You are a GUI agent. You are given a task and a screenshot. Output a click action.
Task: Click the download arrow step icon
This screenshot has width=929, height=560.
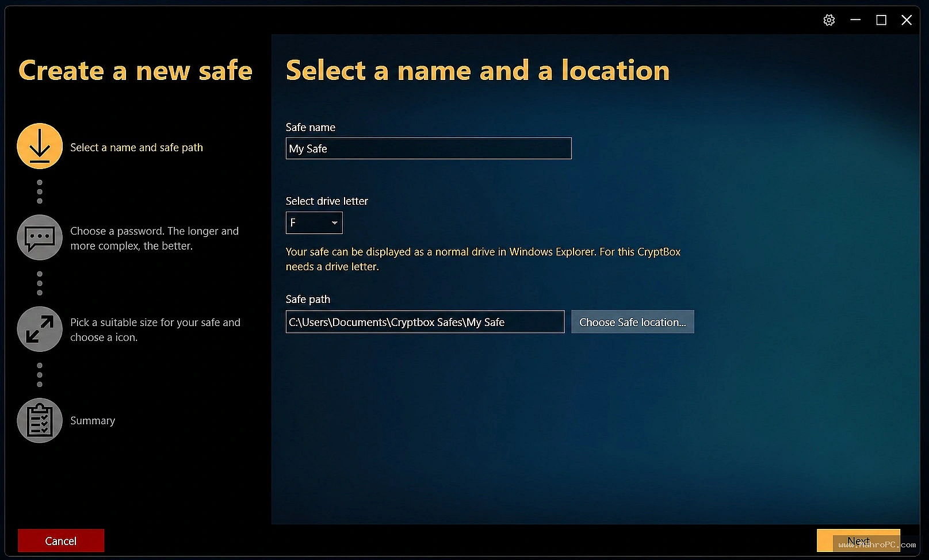point(40,146)
